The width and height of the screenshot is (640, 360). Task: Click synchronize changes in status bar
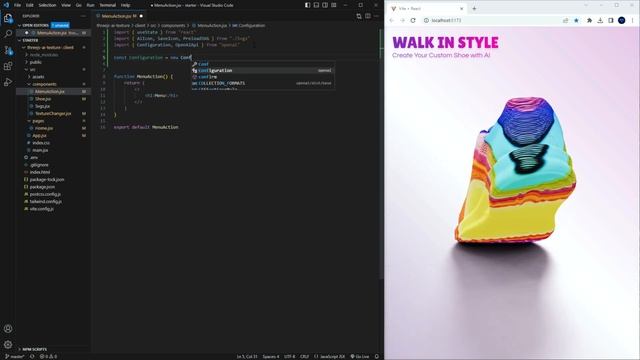pos(32,356)
